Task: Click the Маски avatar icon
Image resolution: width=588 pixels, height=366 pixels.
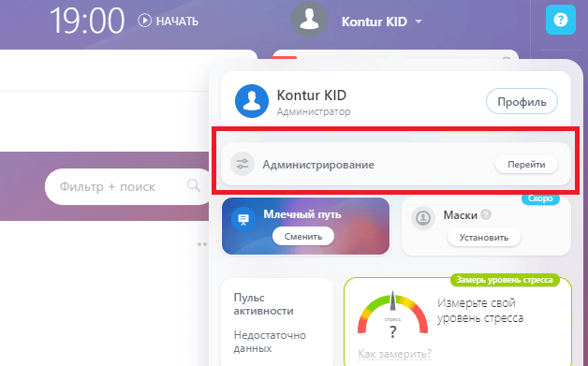Action: point(423,217)
